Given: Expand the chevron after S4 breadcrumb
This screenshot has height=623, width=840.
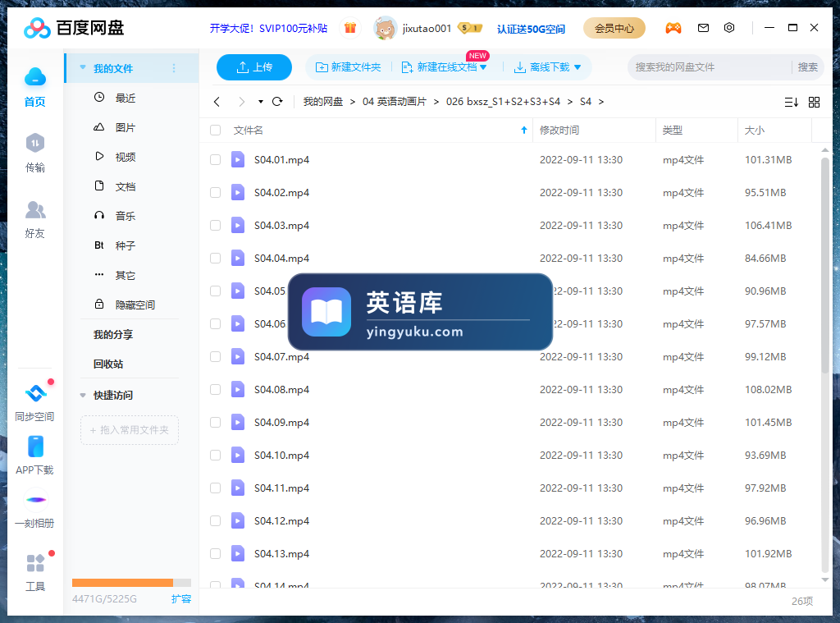Looking at the screenshot, I should [x=601, y=102].
